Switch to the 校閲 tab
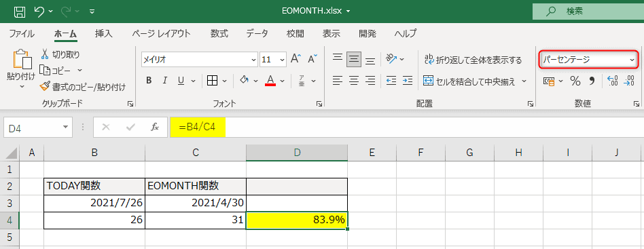This screenshot has height=249, width=644. [296, 34]
